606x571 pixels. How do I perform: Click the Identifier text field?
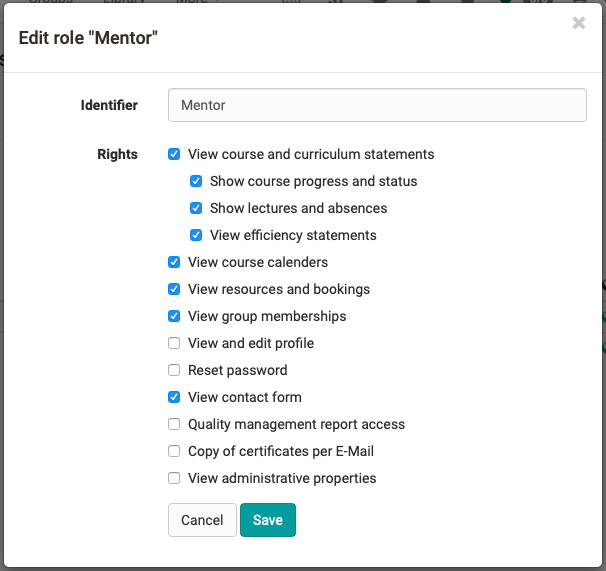(x=377, y=105)
